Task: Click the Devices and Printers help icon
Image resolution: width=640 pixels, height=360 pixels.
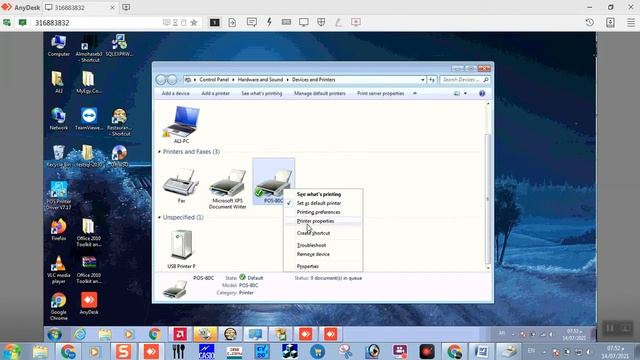Action: 482,93
